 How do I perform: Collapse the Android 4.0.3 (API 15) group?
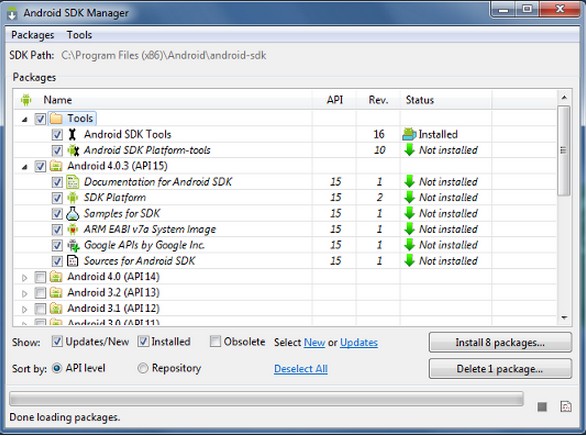(x=25, y=167)
